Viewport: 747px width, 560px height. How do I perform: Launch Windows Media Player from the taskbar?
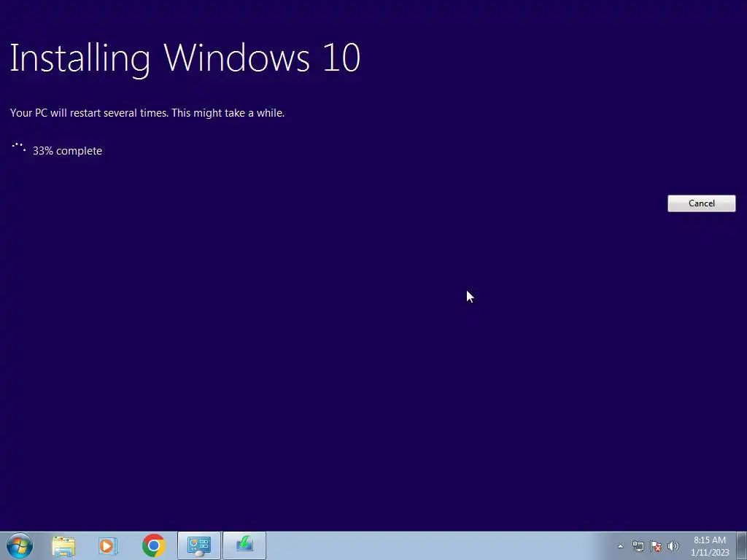(x=108, y=546)
